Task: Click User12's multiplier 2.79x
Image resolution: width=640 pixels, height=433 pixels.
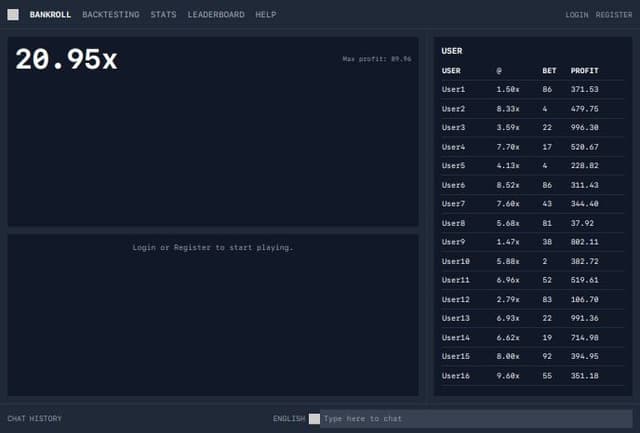Action: tap(508, 300)
